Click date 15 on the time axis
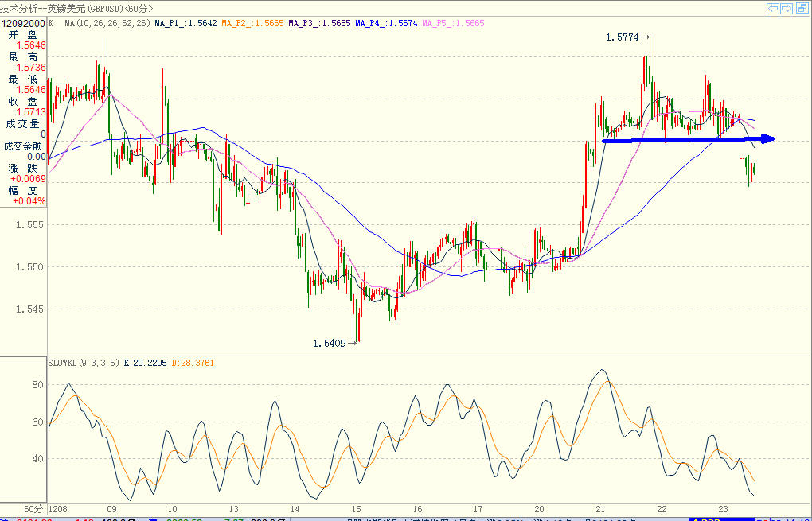 [x=356, y=508]
